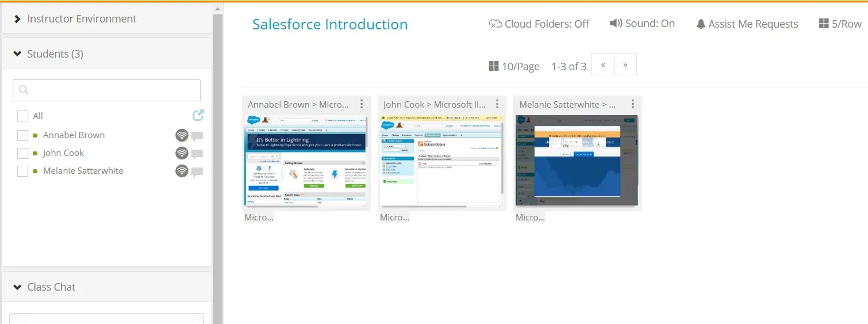
Task: Click the student search field
Action: click(106, 90)
